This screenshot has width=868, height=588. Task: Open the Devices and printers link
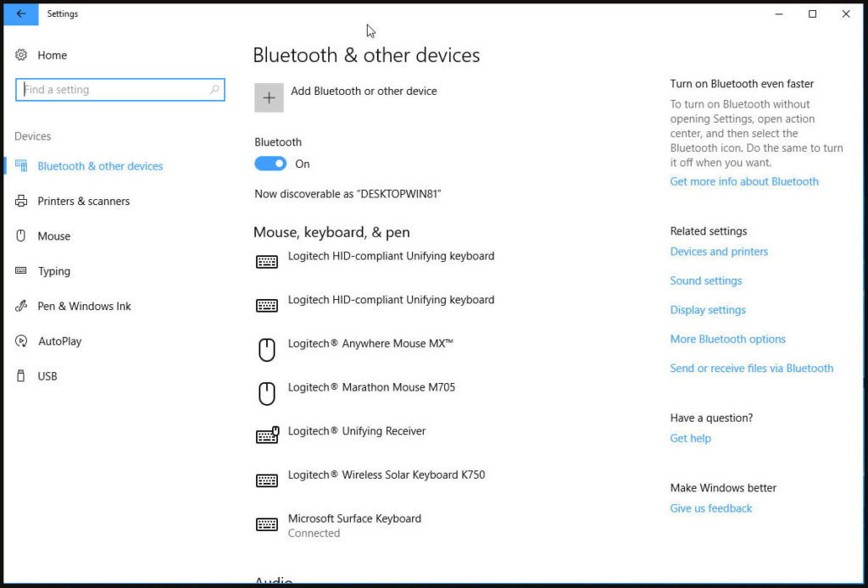[719, 252]
